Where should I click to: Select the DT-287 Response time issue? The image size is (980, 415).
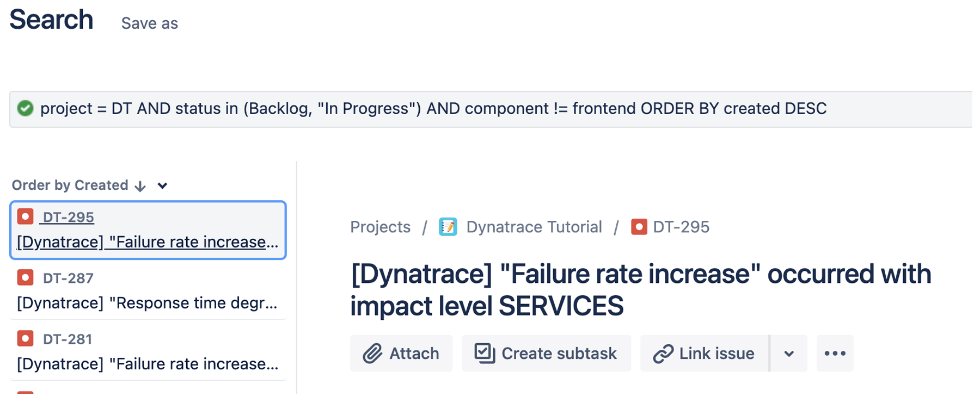(x=147, y=302)
